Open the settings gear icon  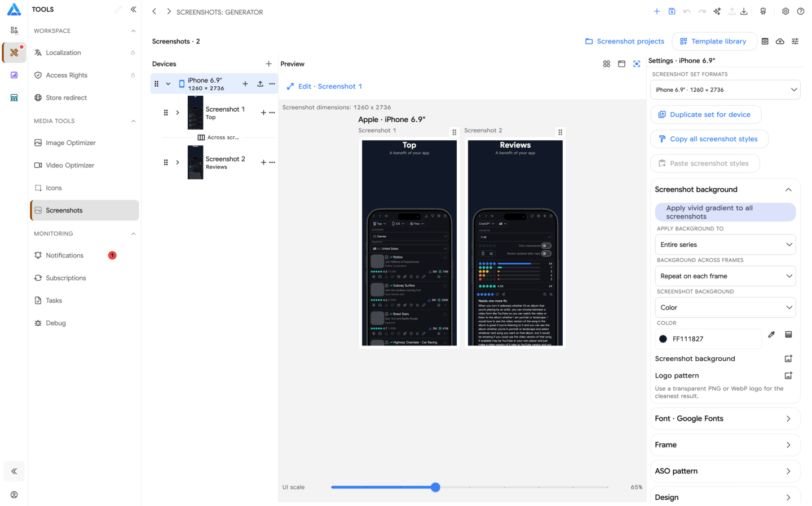click(785, 11)
